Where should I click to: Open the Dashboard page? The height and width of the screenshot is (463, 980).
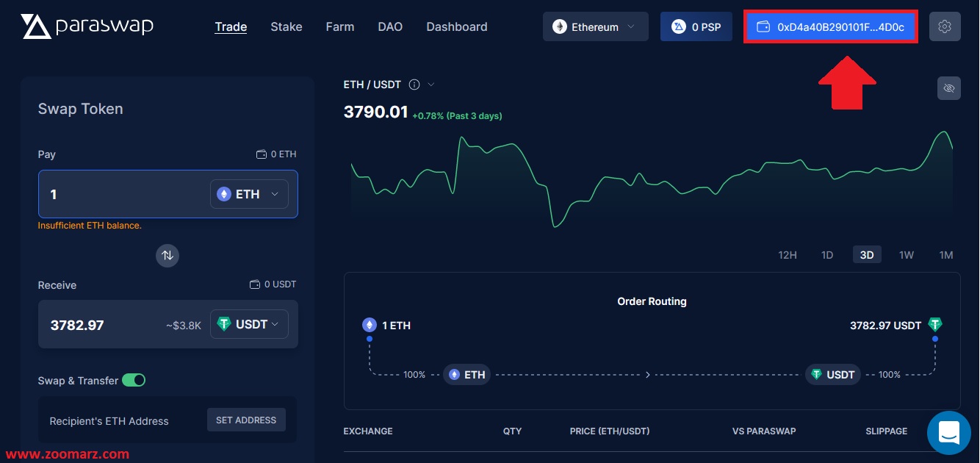point(457,26)
